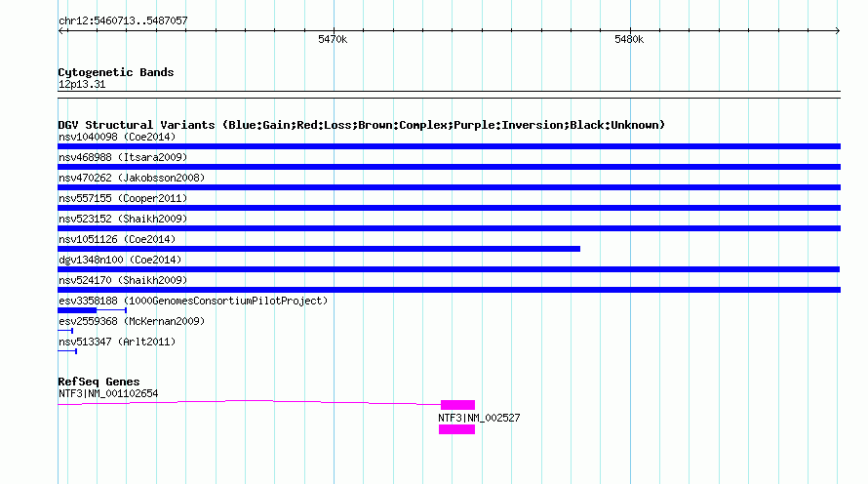Select the esv2559368 small blue feature
868x484 pixels.
click(65, 331)
